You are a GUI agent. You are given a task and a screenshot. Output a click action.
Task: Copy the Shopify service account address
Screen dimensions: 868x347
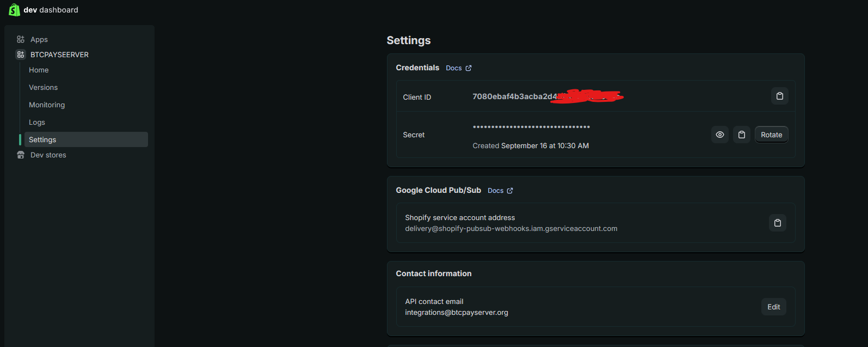[777, 222]
